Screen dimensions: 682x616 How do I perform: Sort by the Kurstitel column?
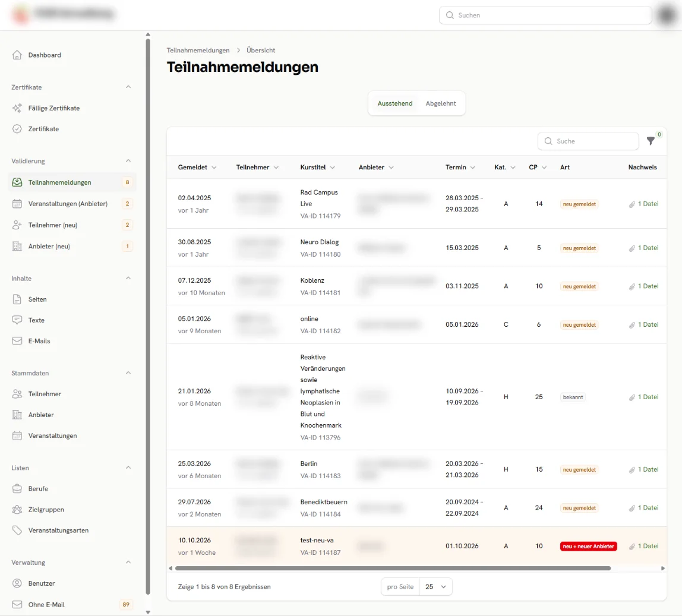(x=317, y=168)
